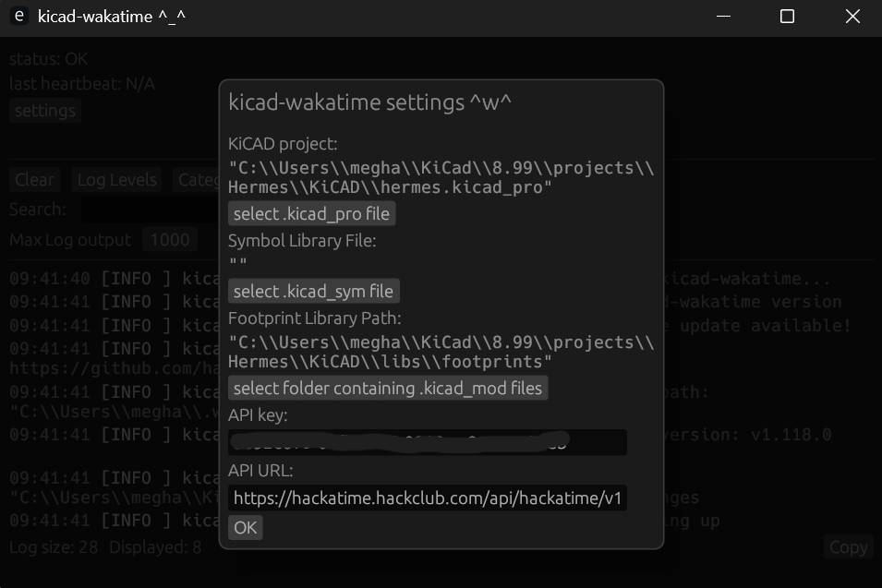Image resolution: width=882 pixels, height=588 pixels.
Task: Select the Max Log output 1000 field
Action: (x=169, y=240)
